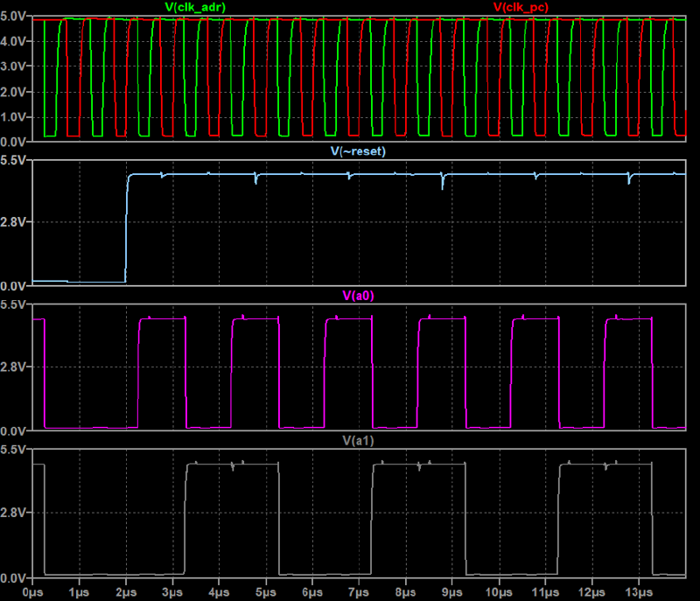The height and width of the screenshot is (601, 700).
Task: Click the 5µs time axis label
Action: [x=266, y=591]
